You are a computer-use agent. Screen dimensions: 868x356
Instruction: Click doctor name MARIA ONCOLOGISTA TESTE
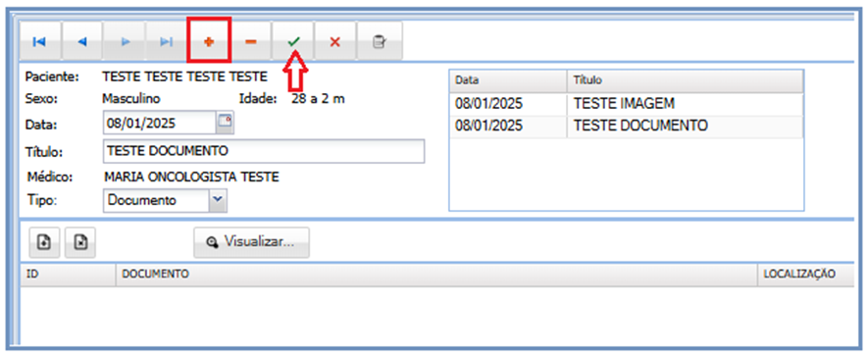(x=191, y=178)
